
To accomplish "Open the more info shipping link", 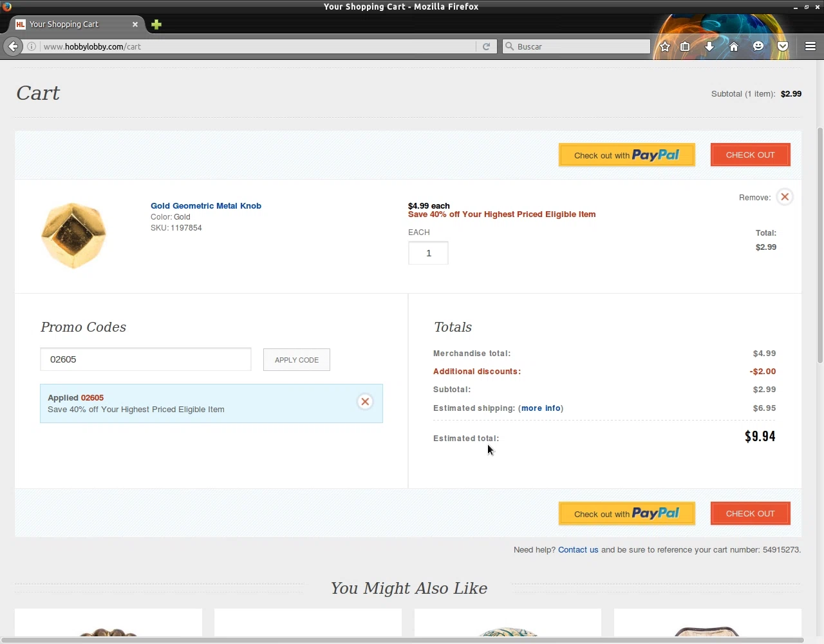I will click(x=541, y=408).
